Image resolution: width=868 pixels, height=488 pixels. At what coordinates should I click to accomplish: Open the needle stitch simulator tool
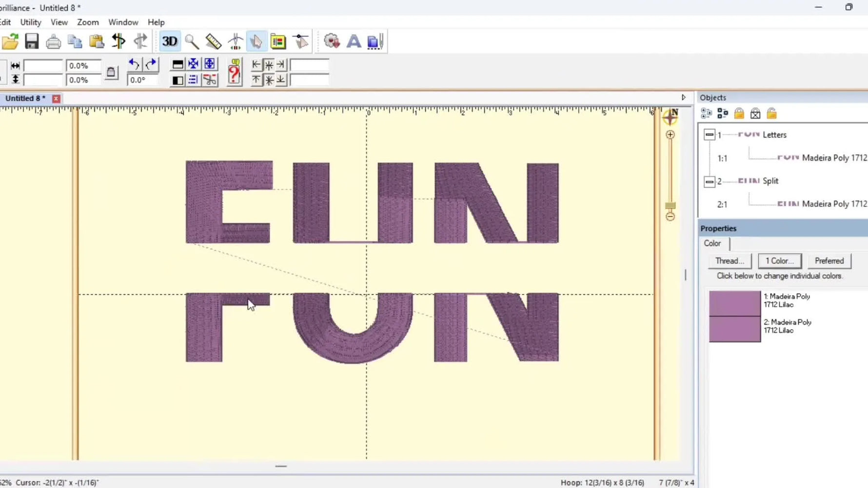point(236,42)
